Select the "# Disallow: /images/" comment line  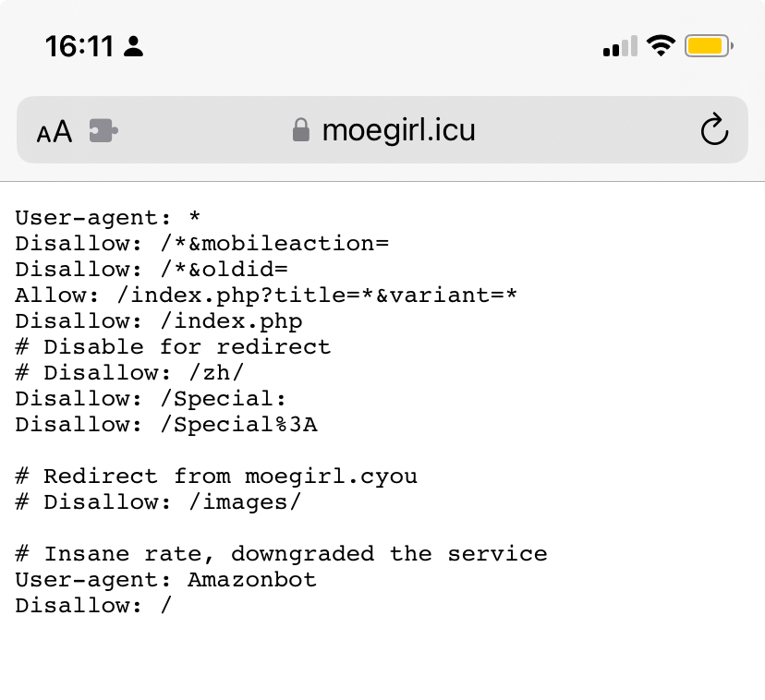158,502
